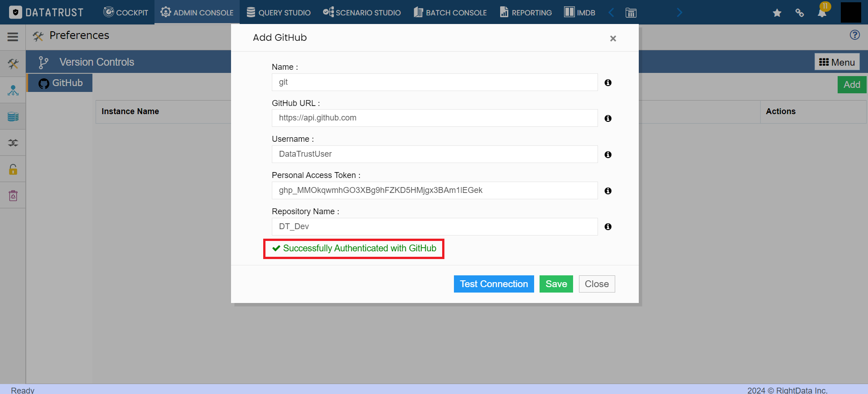This screenshot has width=868, height=394.
Task: Open the lock icon in left sidebar
Action: [x=13, y=169]
